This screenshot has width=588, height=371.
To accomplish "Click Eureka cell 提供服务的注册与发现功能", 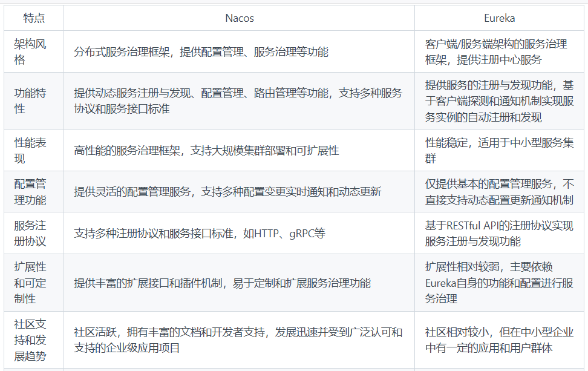I will [x=499, y=101].
